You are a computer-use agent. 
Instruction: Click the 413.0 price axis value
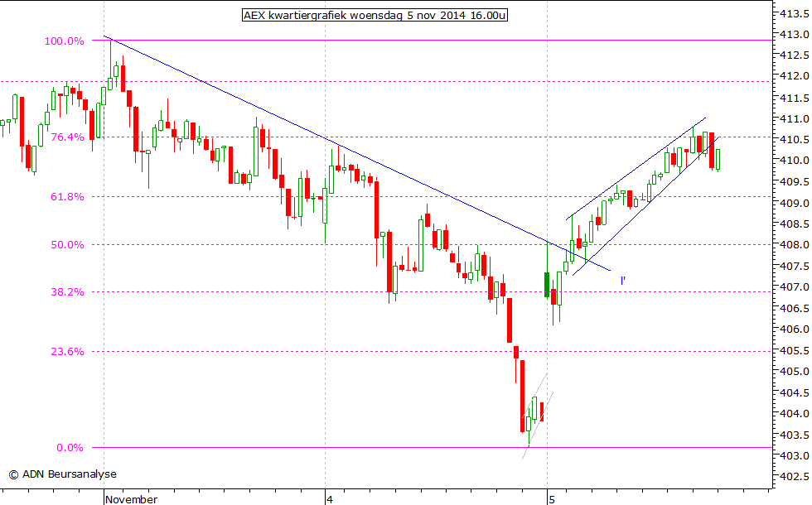pos(795,35)
